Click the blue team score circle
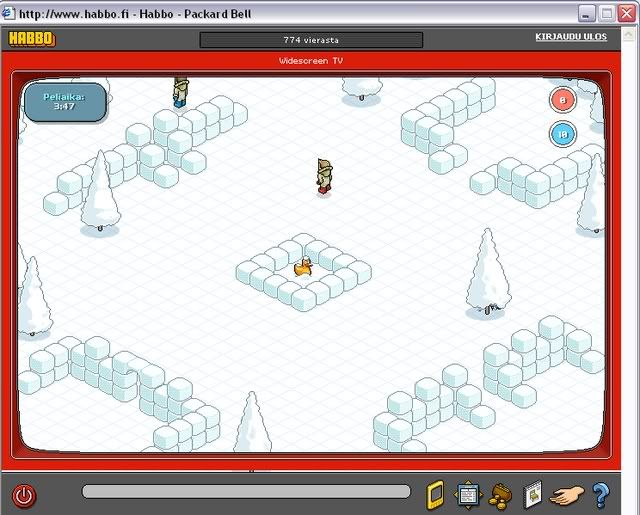This screenshot has height=515, width=640. (x=562, y=135)
